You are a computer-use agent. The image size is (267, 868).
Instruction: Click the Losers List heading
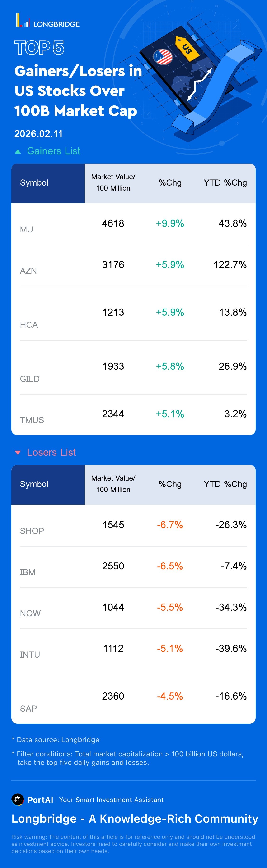51,452
